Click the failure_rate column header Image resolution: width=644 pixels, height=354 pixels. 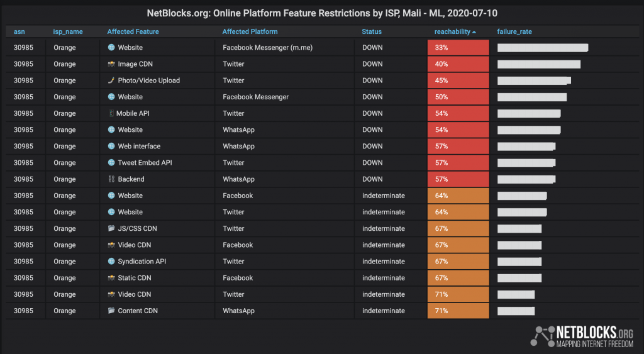[514, 31]
